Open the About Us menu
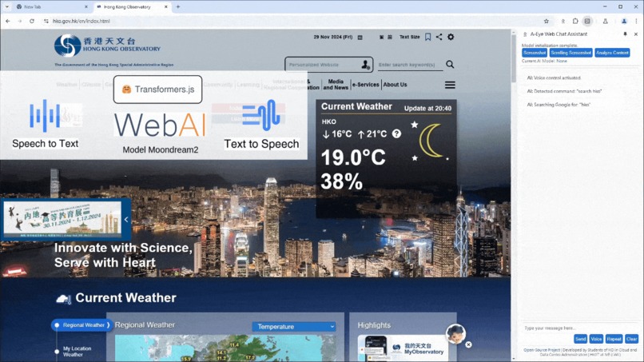The width and height of the screenshot is (644, 362). pyautogui.click(x=395, y=85)
